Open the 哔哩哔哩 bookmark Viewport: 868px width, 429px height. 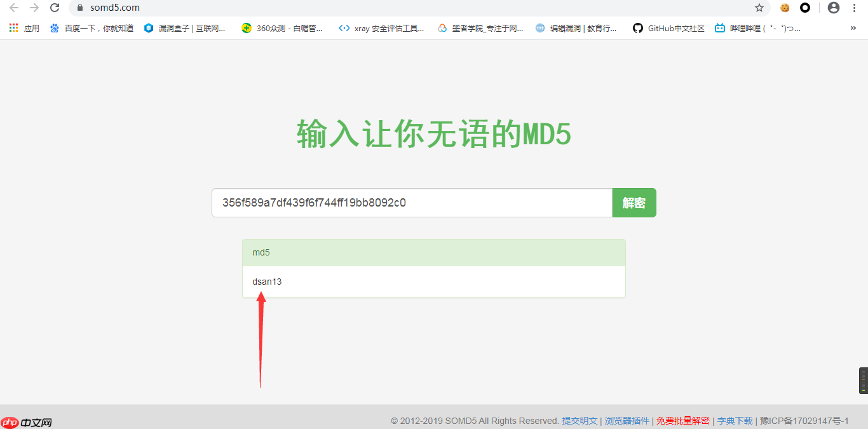(x=759, y=28)
